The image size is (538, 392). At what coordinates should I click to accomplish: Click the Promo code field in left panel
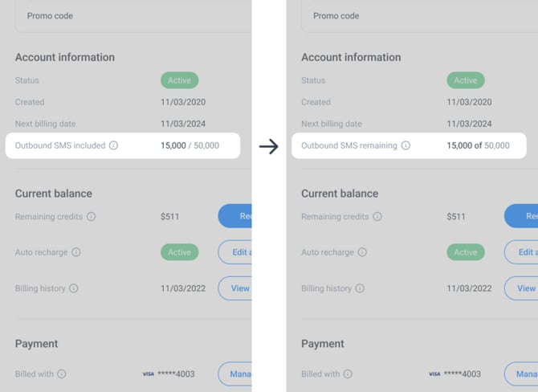[133, 16]
